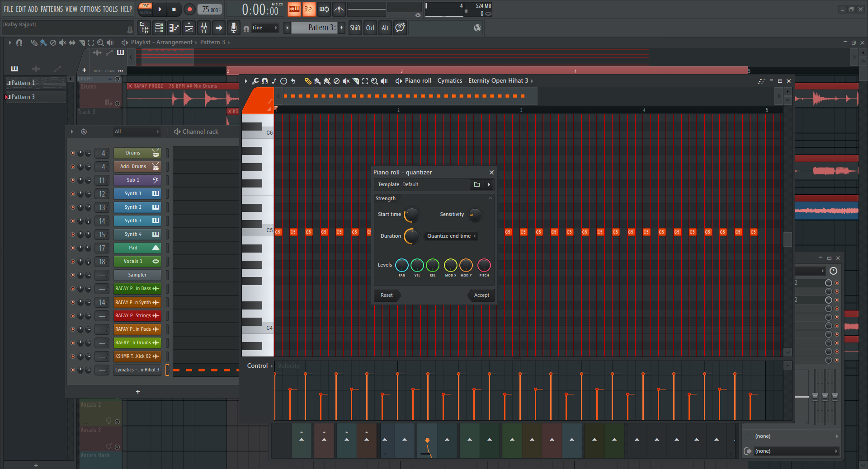Image resolution: width=868 pixels, height=469 pixels.
Task: Open the Quantize end time dropdown
Action: coord(451,236)
